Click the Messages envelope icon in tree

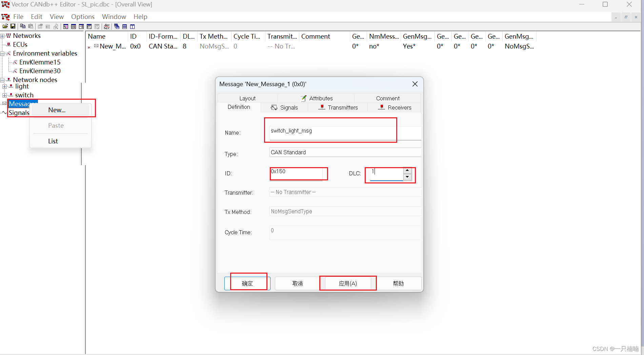[x=4, y=103]
